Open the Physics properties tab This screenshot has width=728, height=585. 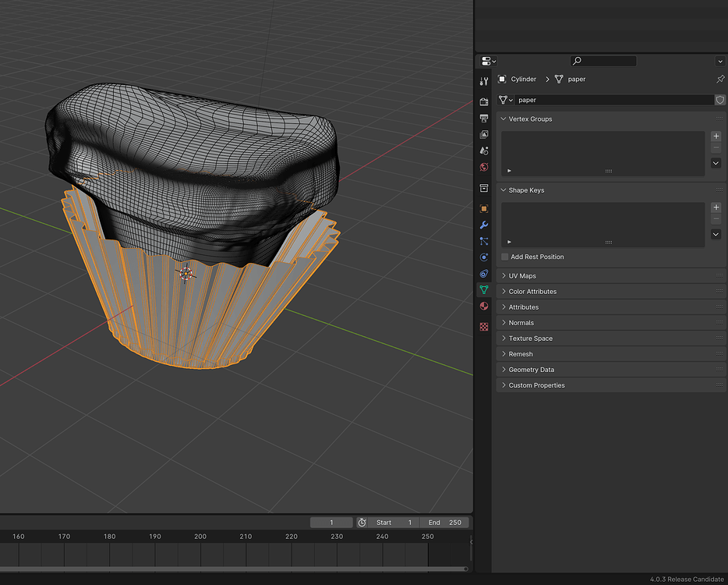[x=484, y=257]
